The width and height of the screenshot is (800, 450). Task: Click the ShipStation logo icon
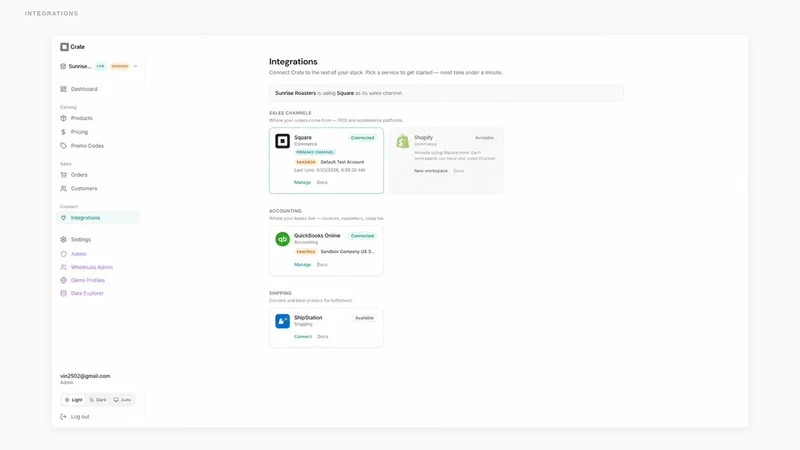(x=282, y=321)
